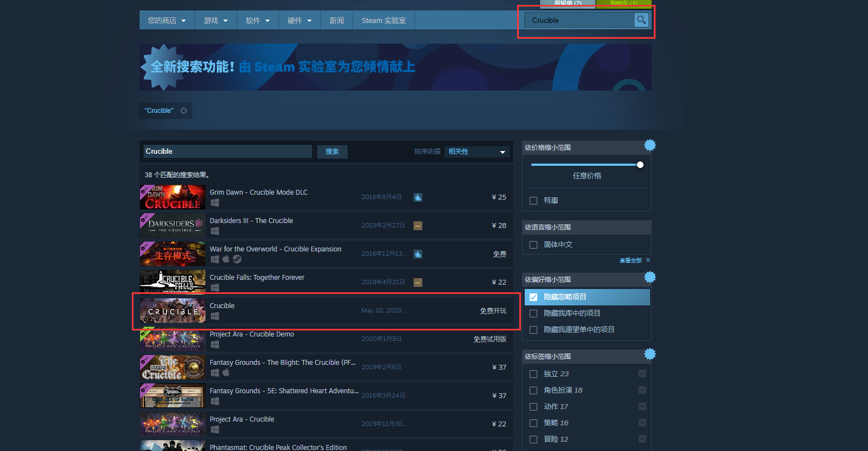
Task: Click positive review thumb icon for Grim Dawn DLC
Action: pos(418,197)
